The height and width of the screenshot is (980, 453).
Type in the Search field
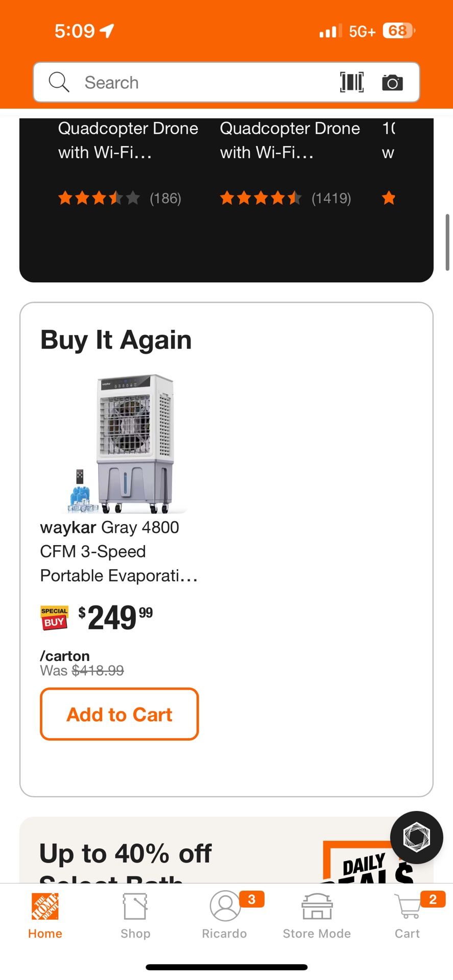point(204,82)
